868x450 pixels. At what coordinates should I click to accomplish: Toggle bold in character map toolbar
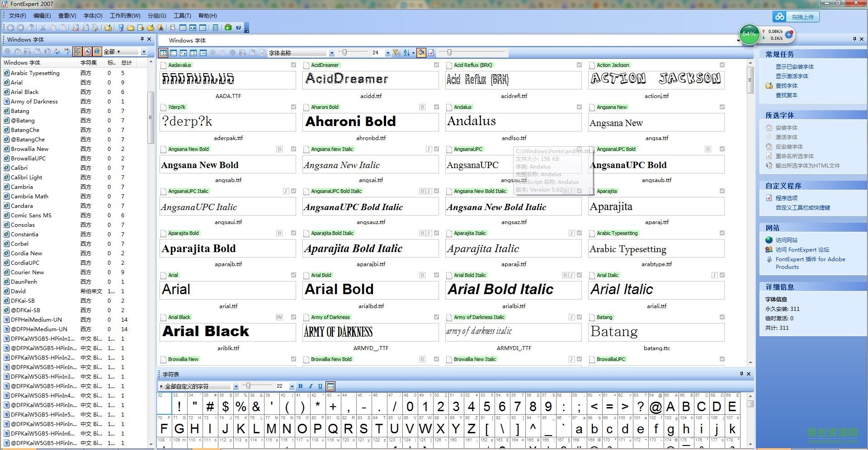click(x=300, y=386)
